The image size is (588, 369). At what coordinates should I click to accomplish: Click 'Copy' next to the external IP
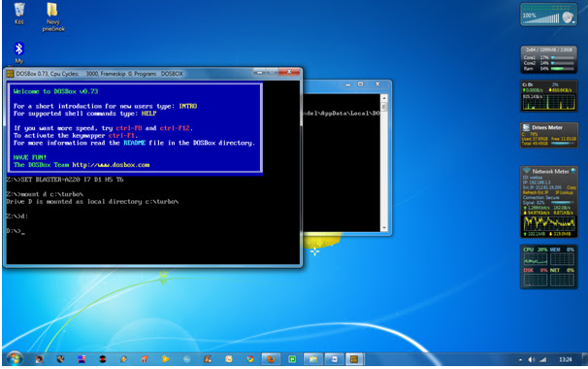tap(572, 187)
